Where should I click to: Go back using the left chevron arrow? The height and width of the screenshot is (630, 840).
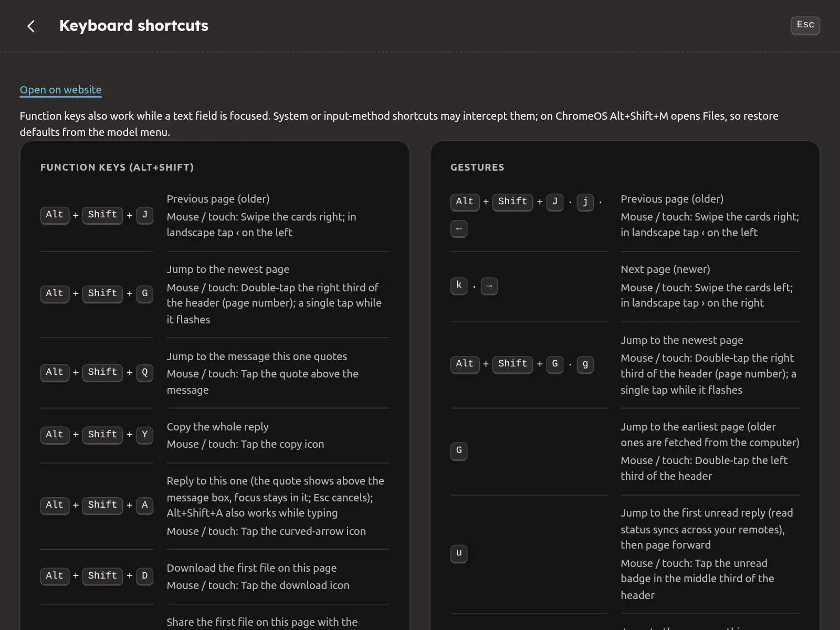(31, 26)
